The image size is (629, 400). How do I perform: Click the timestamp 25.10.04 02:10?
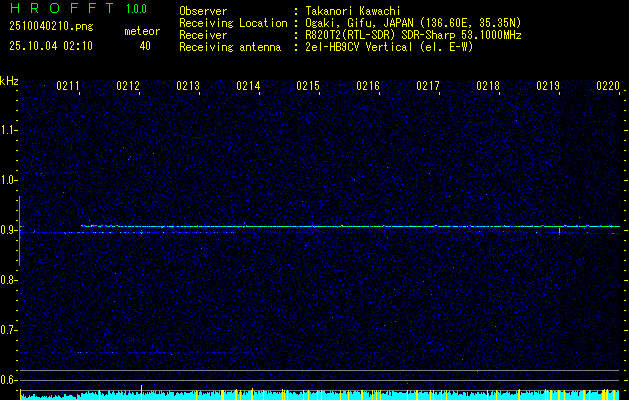(51, 46)
